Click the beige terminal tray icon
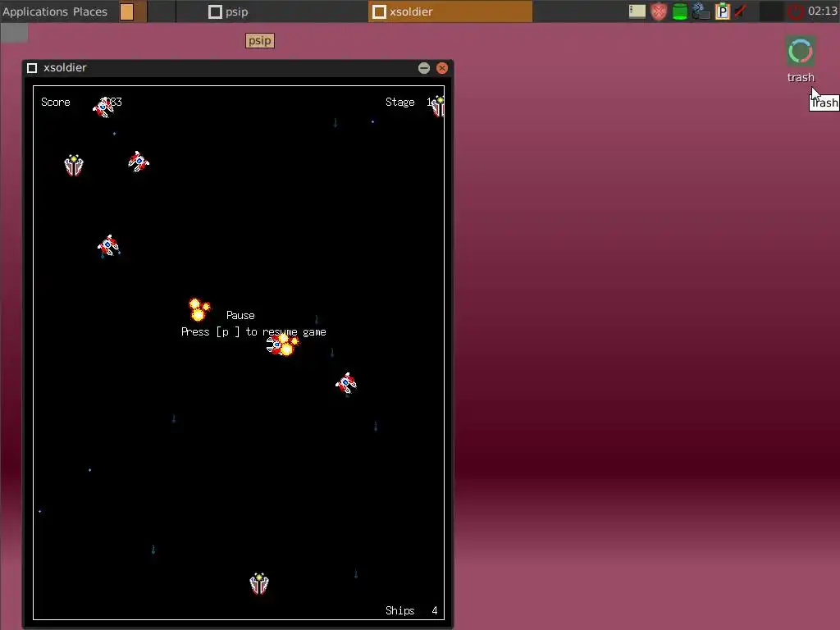 [x=637, y=11]
